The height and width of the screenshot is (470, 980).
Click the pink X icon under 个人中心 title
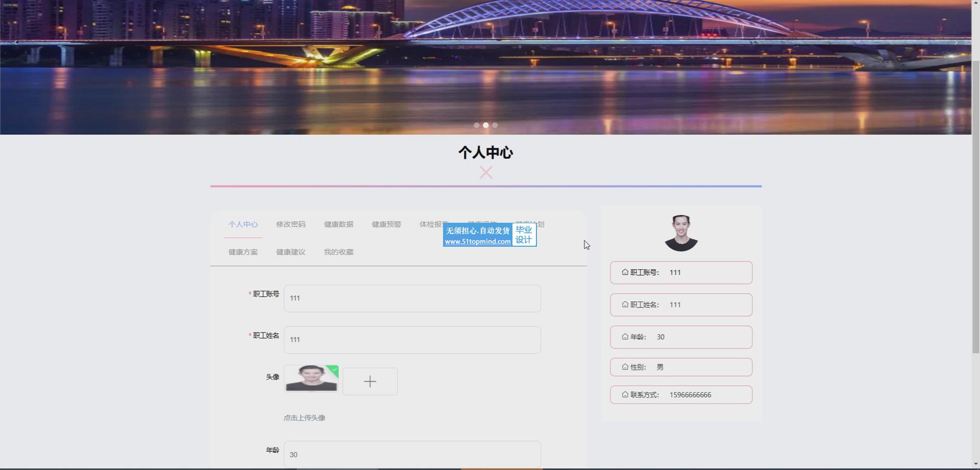tap(486, 173)
